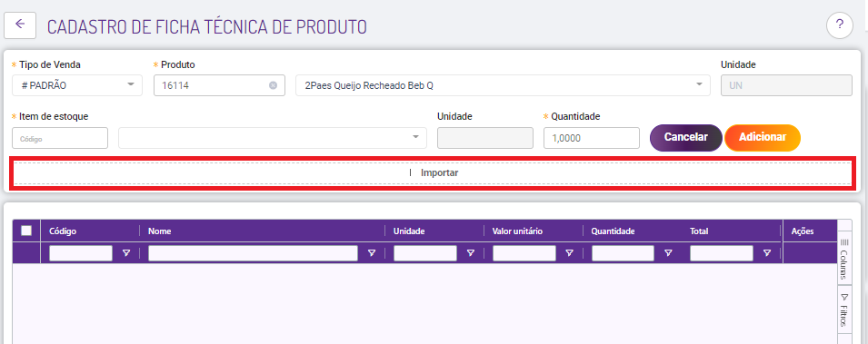Screen dimensions: 868x344
Task: Open help with the question mark icon
Action: pos(840,25)
